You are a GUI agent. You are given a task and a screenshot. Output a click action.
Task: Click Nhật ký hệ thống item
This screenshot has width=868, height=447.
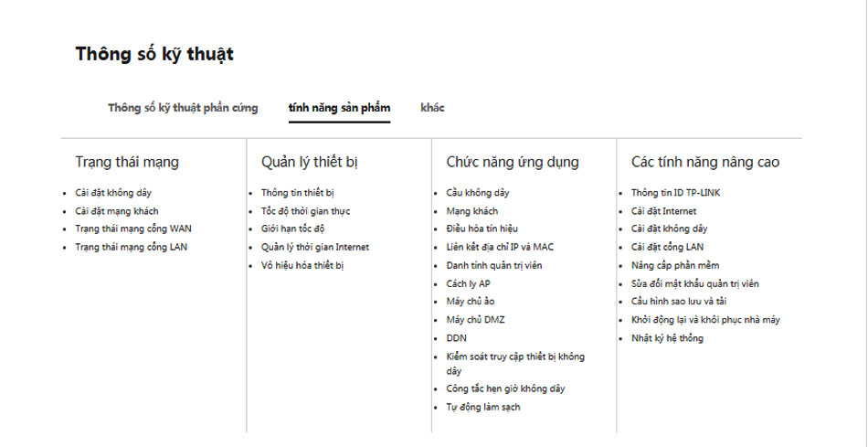coord(667,338)
